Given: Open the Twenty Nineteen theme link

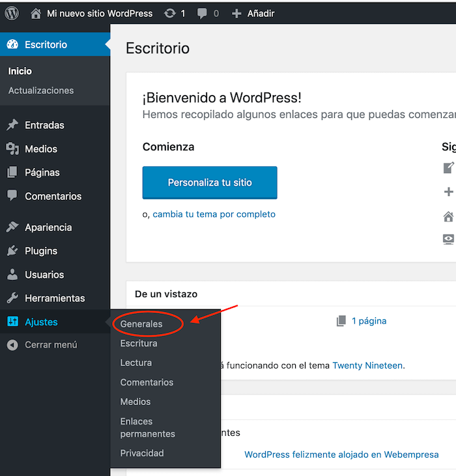Looking at the screenshot, I should tap(368, 365).
